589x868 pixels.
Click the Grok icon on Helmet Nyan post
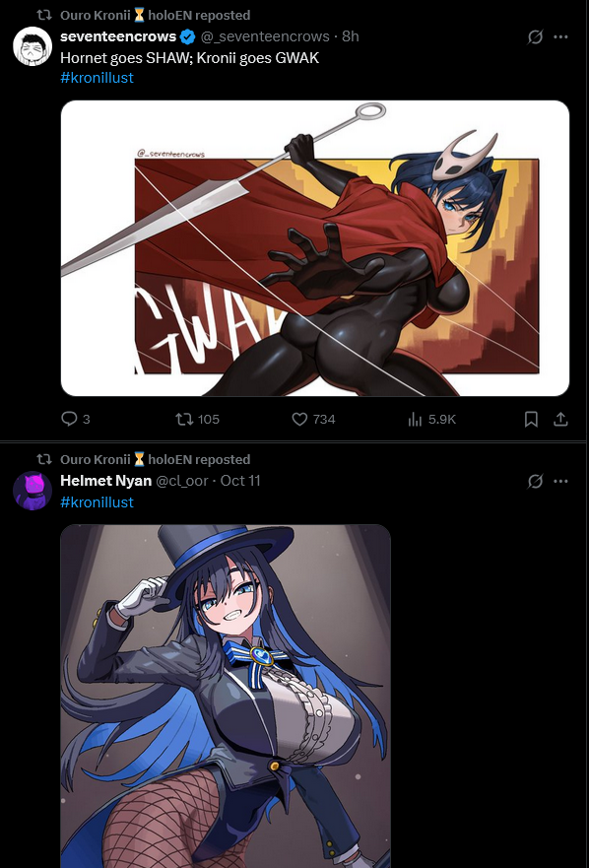535,481
